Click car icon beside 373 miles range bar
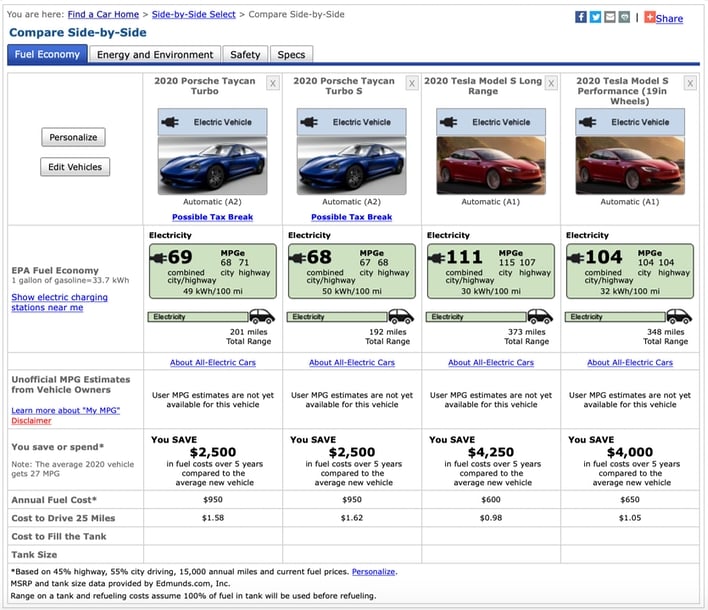 coord(540,316)
